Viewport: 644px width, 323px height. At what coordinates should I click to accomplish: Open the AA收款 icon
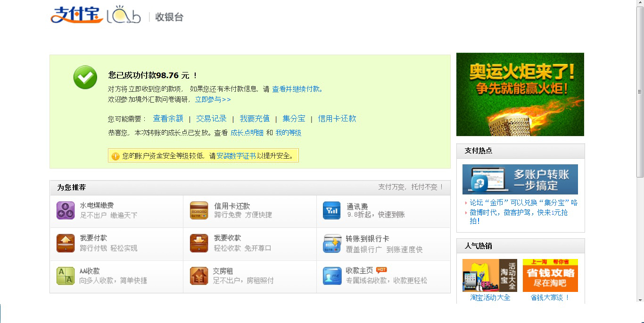click(x=66, y=276)
